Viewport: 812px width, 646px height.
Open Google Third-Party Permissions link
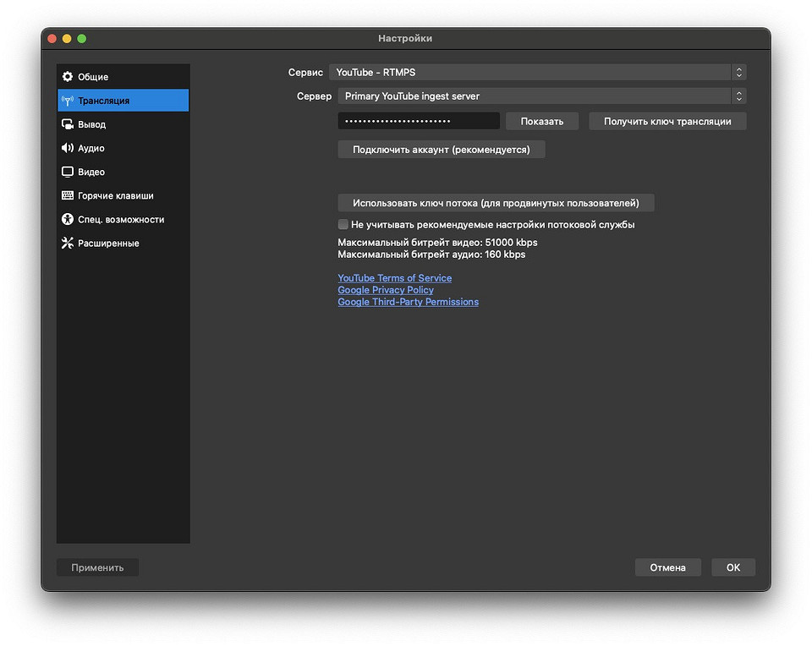click(x=408, y=302)
